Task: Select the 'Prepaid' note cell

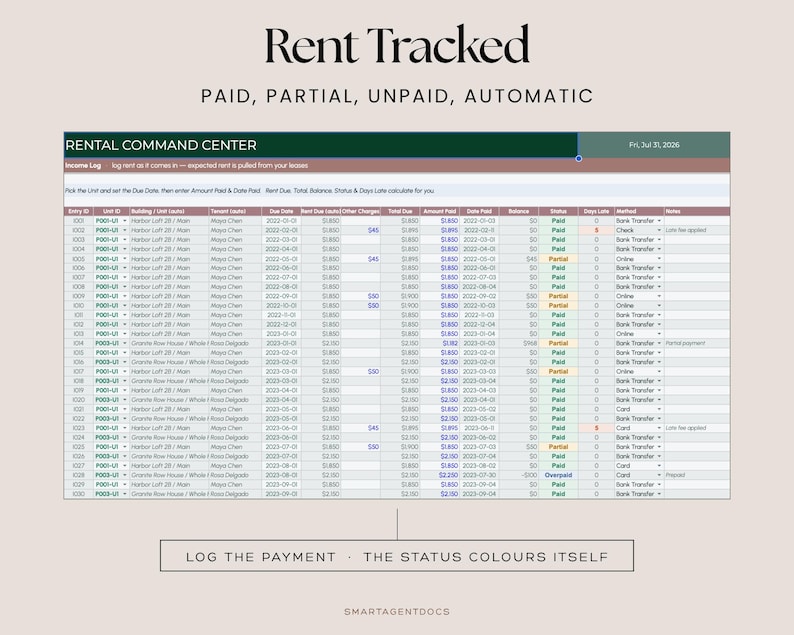Action: (x=697, y=475)
